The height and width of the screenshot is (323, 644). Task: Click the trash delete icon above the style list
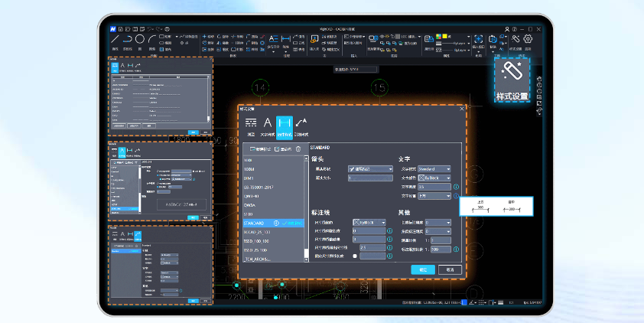pyautogui.click(x=298, y=148)
